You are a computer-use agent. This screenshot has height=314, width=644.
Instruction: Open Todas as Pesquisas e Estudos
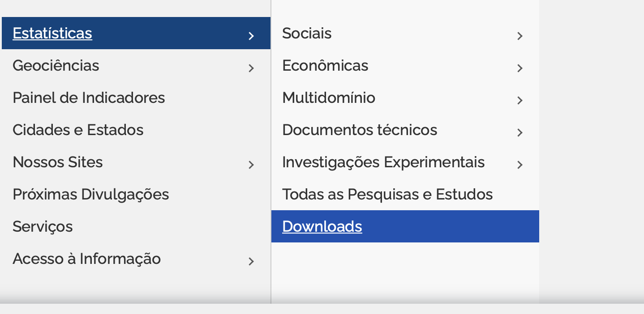(387, 194)
